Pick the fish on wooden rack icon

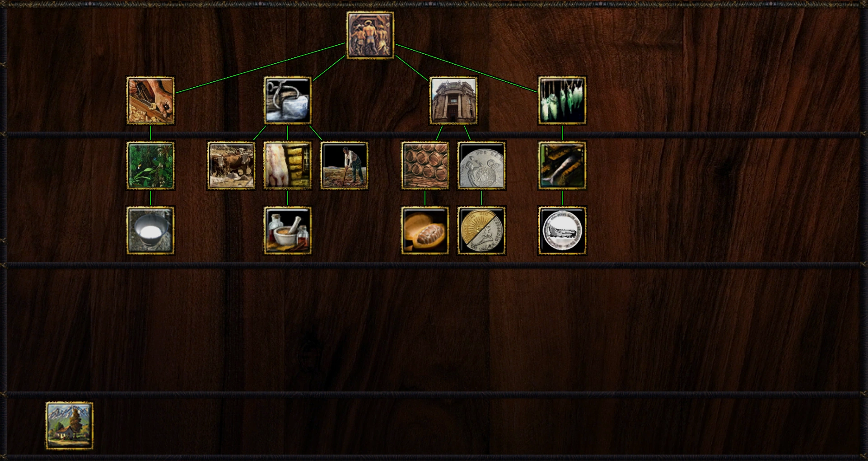(x=562, y=165)
